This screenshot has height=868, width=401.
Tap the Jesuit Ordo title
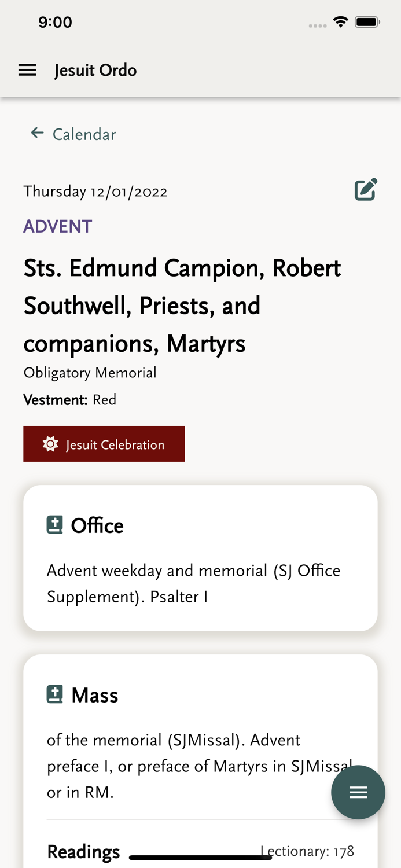point(95,70)
